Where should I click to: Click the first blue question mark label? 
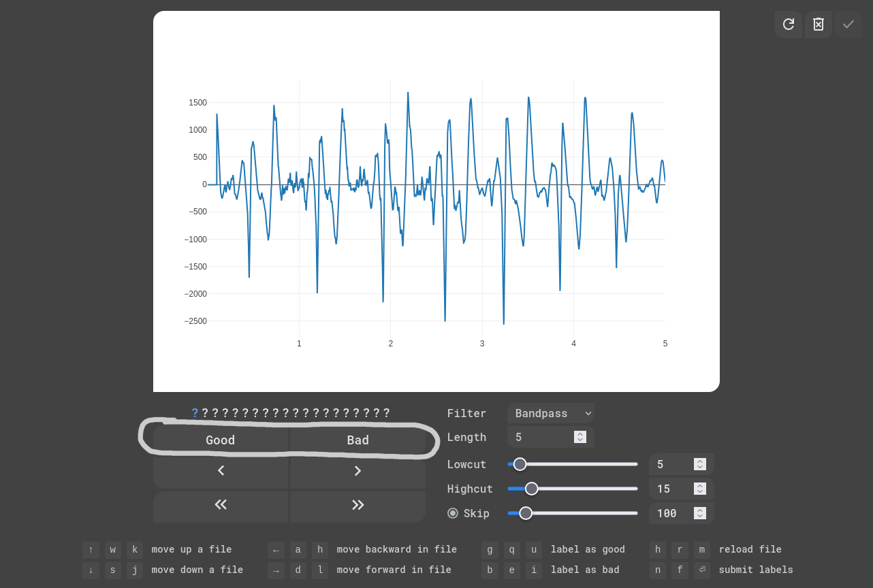(x=195, y=413)
